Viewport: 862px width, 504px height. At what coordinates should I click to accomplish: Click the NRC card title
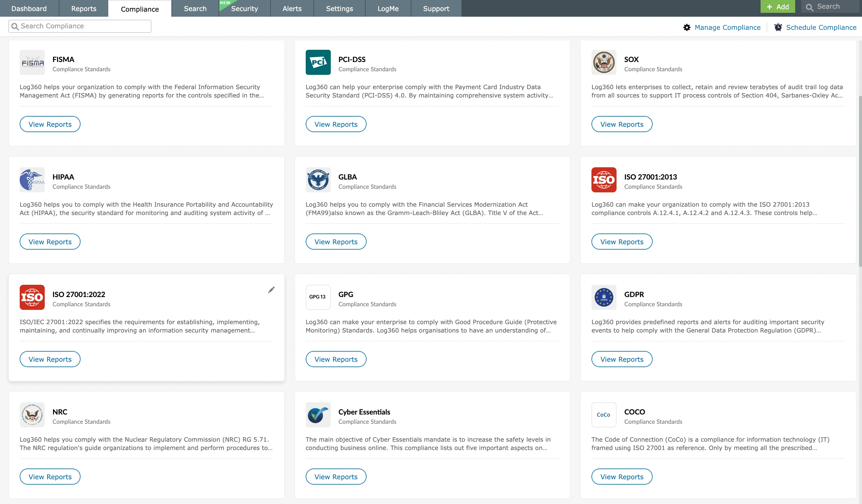(x=60, y=412)
